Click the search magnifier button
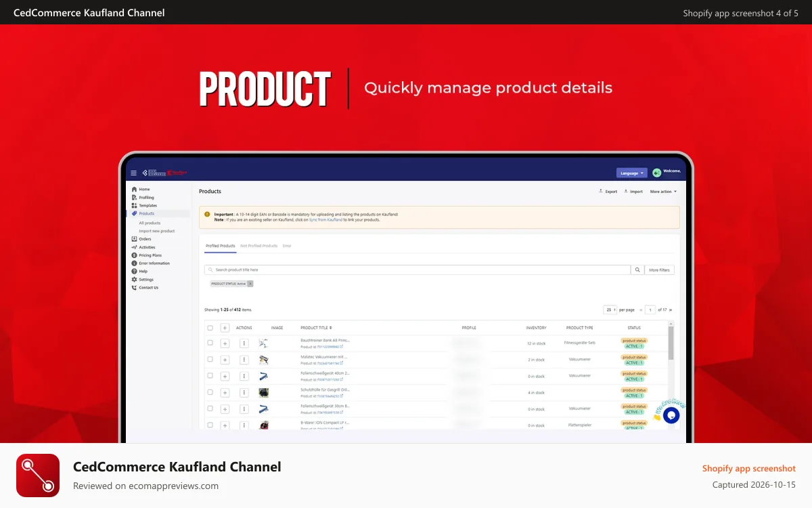Image resolution: width=812 pixels, height=508 pixels. (637, 270)
